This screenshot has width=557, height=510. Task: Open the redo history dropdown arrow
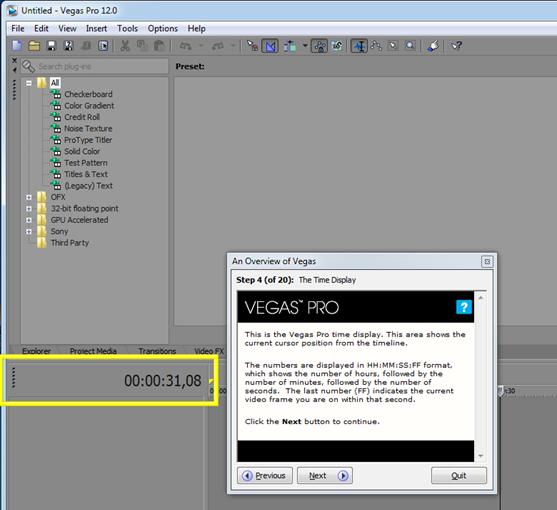(233, 46)
